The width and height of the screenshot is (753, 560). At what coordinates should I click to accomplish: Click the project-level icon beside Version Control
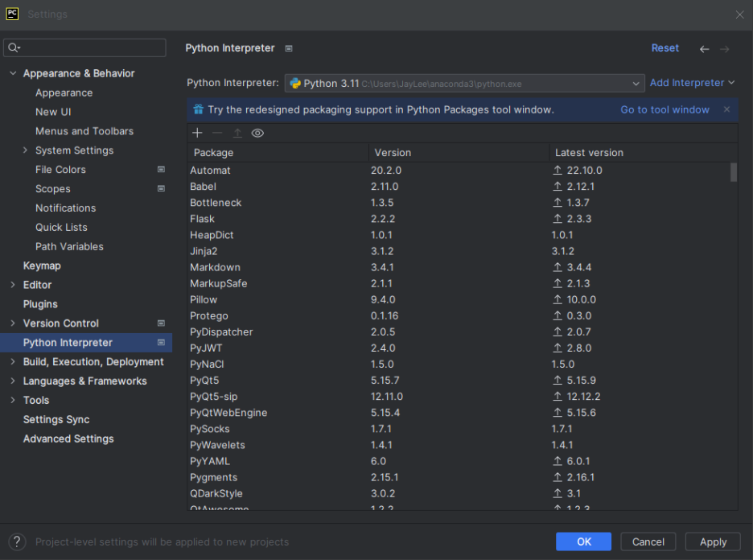[x=162, y=323]
